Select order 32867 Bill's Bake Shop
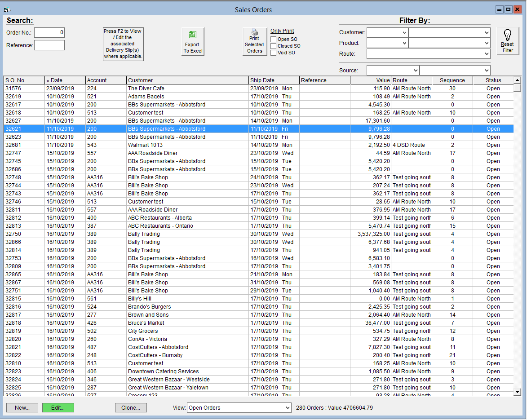The width and height of the screenshot is (527, 420). pos(259,283)
